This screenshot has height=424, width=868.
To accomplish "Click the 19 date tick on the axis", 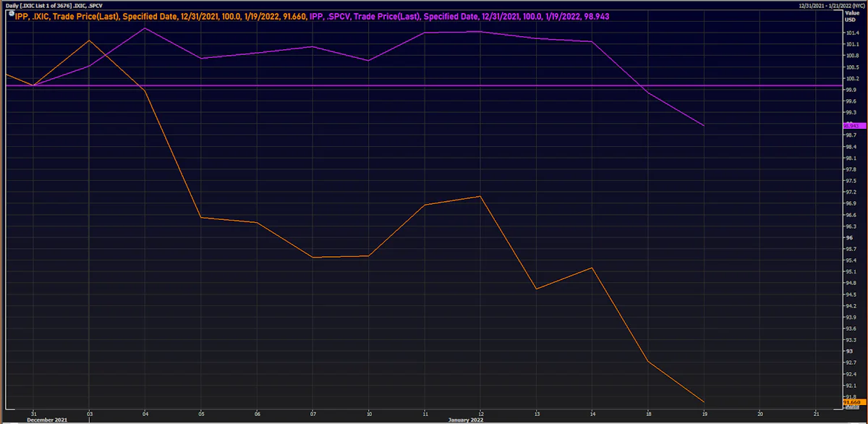I will [x=704, y=413].
